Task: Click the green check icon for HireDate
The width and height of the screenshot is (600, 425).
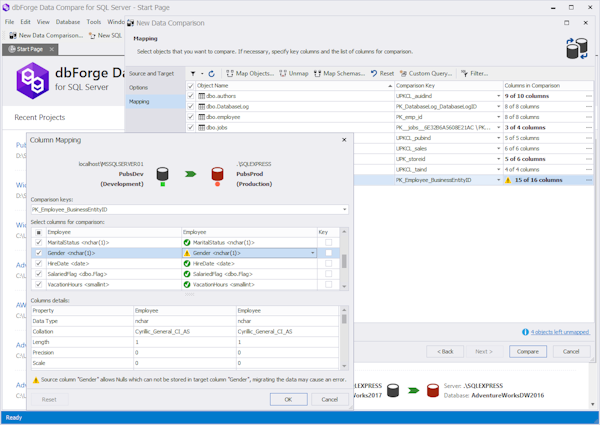Action: point(187,264)
